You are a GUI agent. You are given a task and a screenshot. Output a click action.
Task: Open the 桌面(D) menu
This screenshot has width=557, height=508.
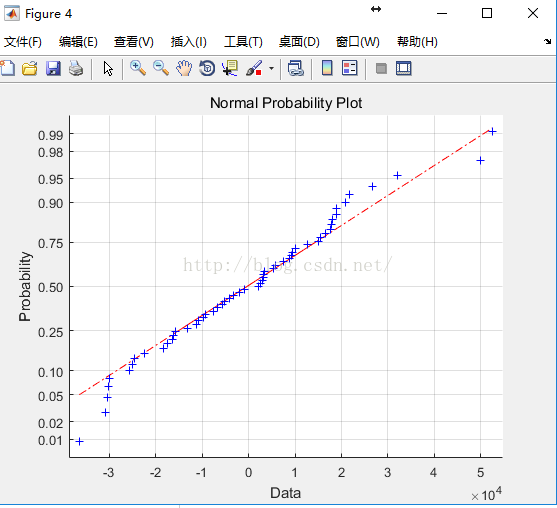pyautogui.click(x=299, y=42)
